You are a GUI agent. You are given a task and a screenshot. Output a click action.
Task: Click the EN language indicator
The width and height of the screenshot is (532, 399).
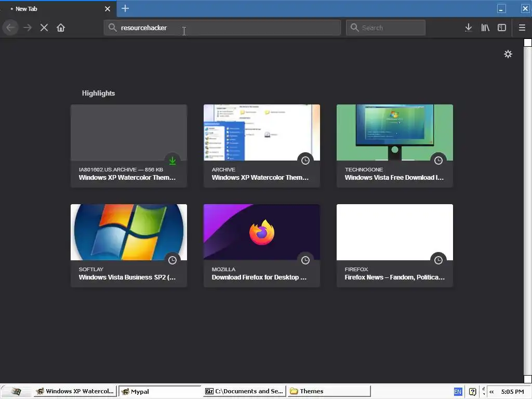(458, 392)
